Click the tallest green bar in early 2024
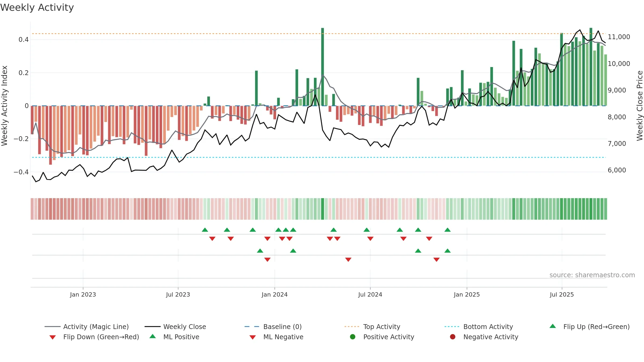 323,67
